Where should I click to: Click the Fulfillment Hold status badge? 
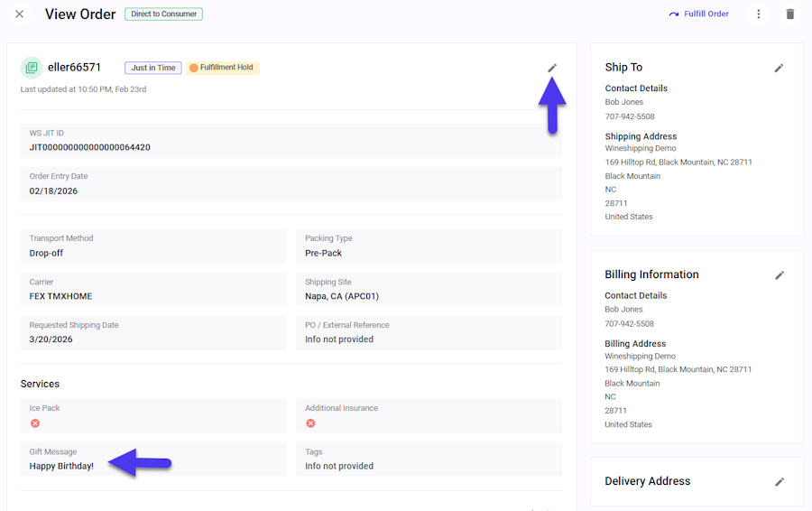coord(223,68)
